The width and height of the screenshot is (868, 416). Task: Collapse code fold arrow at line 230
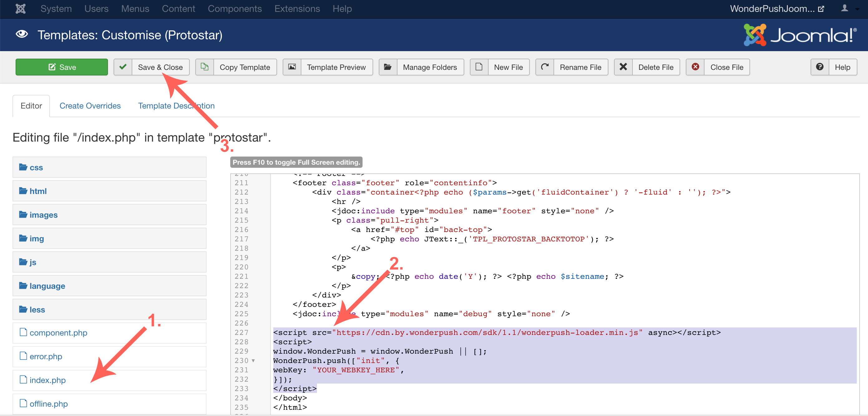(x=253, y=361)
